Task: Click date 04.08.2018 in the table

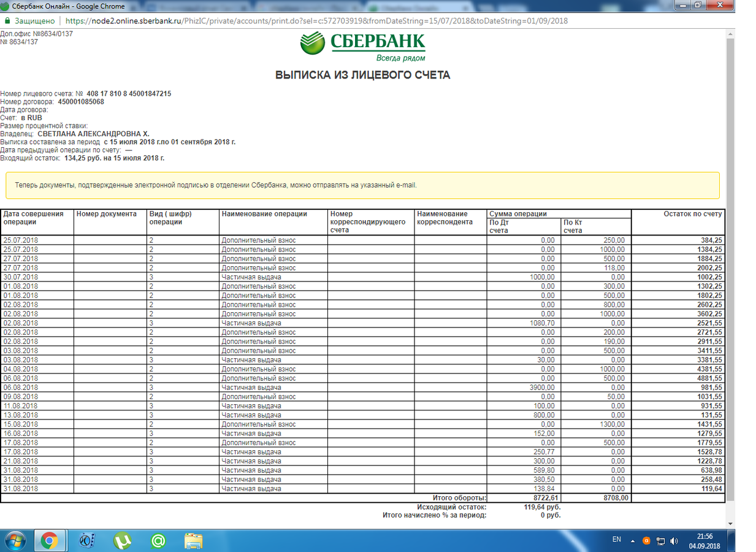Action: 20,369
